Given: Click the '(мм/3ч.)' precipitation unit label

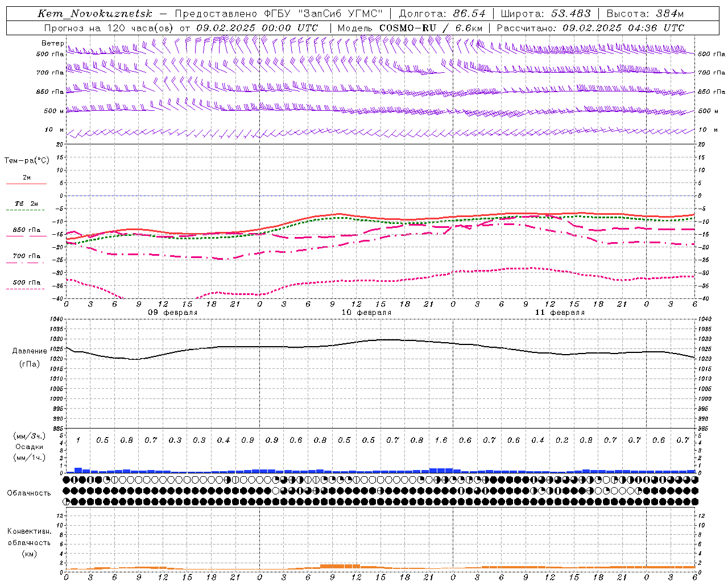Looking at the screenshot, I should (x=30, y=436).
